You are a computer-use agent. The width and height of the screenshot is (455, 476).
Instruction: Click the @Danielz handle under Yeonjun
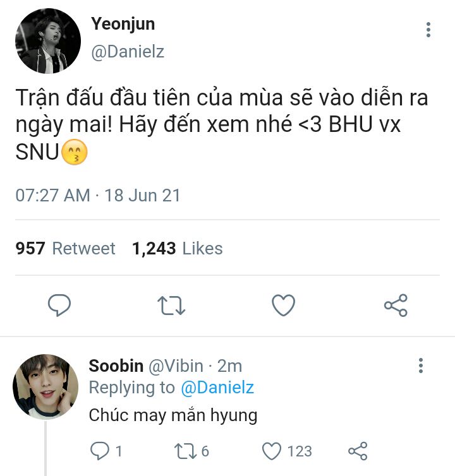coord(128,52)
